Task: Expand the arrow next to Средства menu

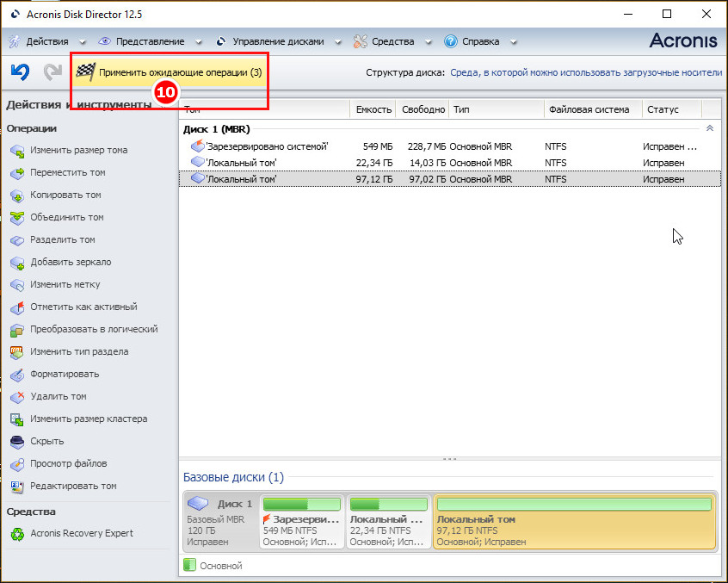Action: click(x=428, y=42)
